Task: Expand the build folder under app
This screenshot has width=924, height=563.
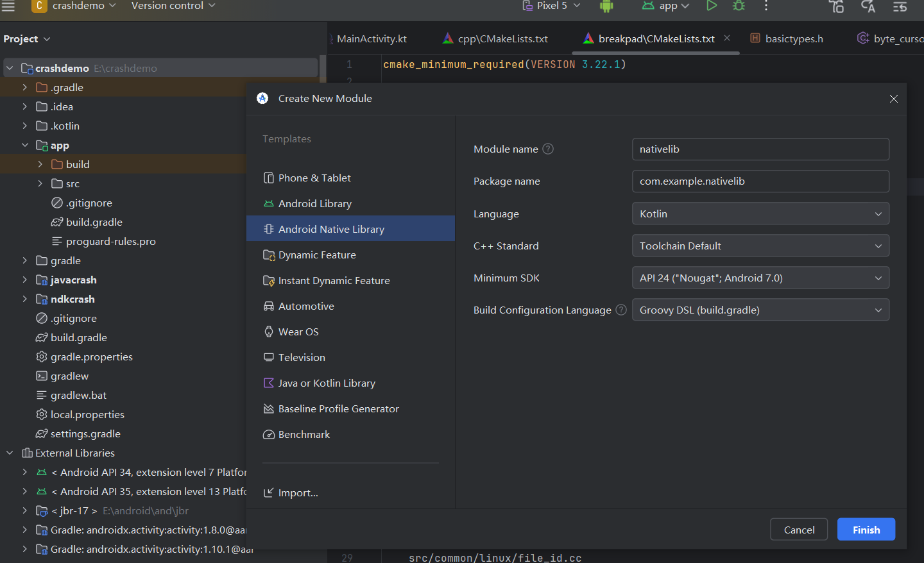Action: tap(40, 164)
